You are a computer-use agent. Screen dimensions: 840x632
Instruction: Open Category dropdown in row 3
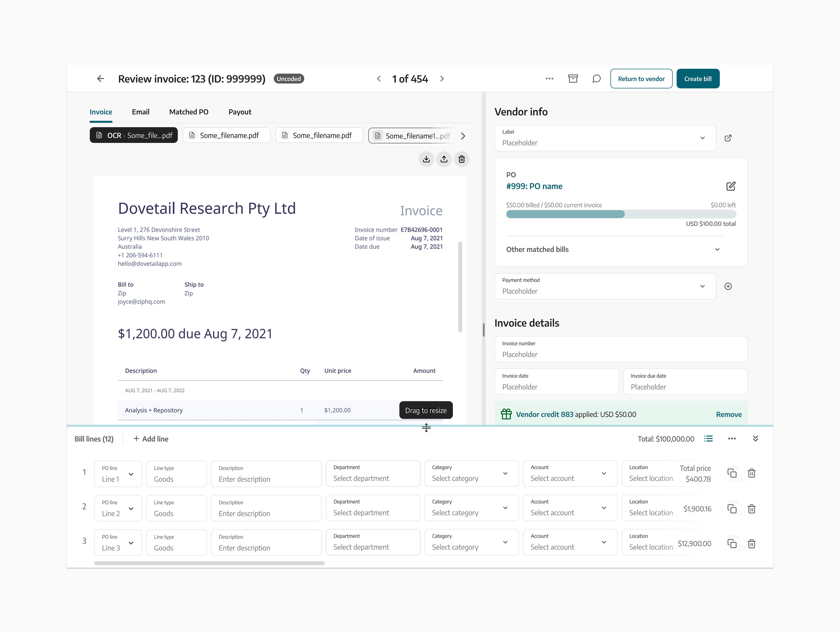(471, 542)
